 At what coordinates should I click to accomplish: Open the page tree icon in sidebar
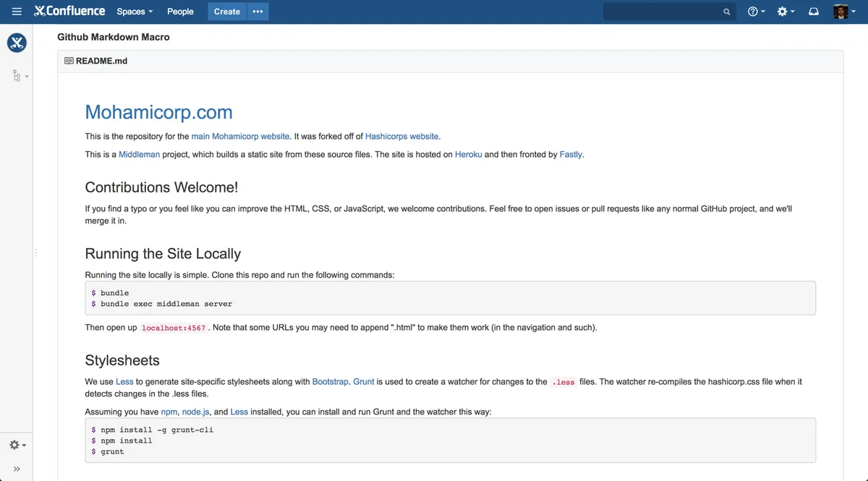point(19,75)
